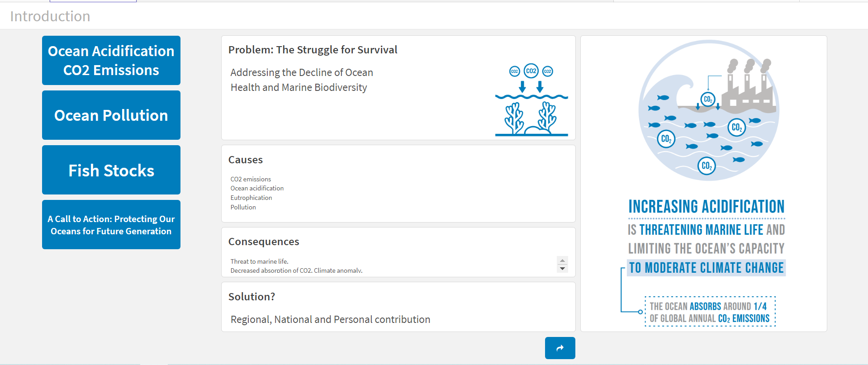Click the Consequences heading
The height and width of the screenshot is (365, 868).
(x=264, y=242)
